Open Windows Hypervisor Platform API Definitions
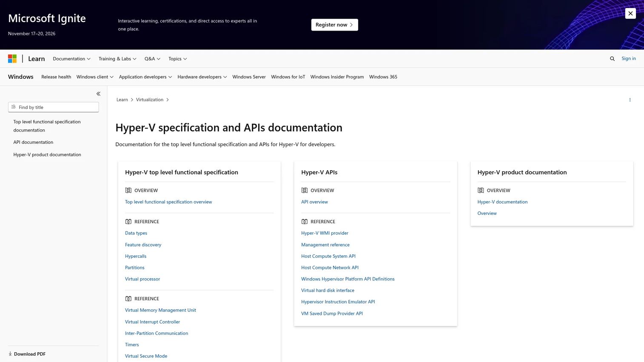Viewport: 644px width, 362px height. pos(348,279)
